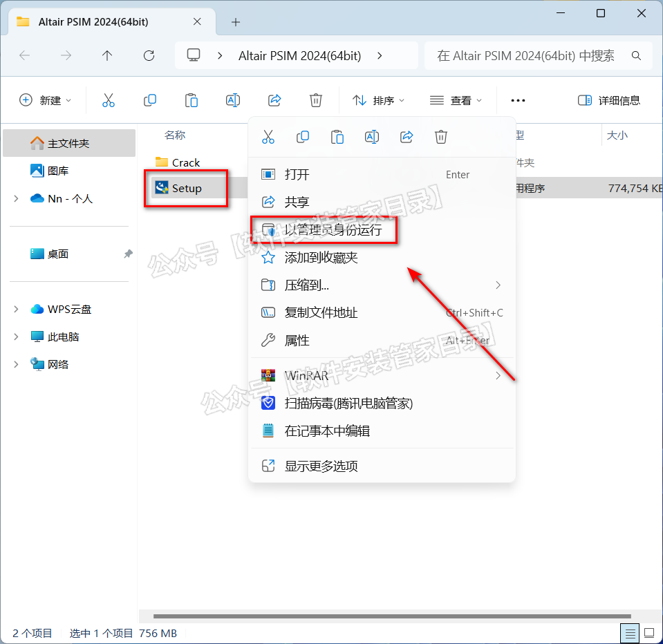
Task: Select 共享 in the context menu
Action: 382,202
